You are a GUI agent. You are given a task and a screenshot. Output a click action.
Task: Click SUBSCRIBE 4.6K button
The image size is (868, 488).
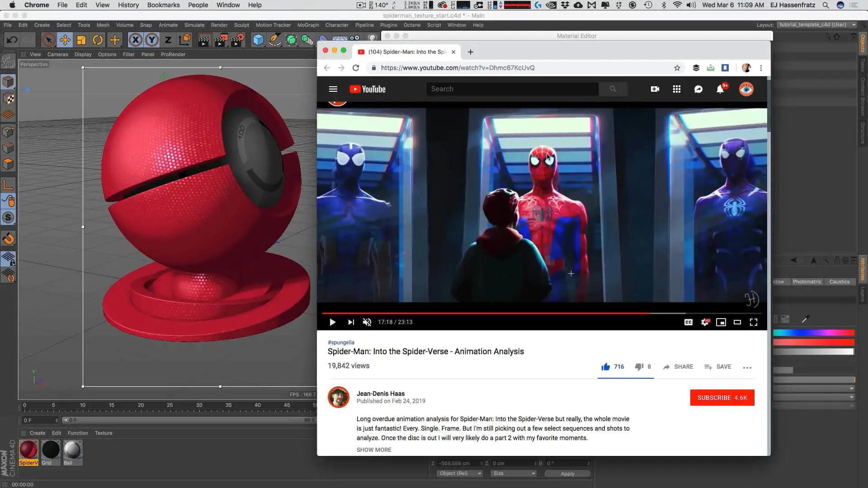[722, 398]
